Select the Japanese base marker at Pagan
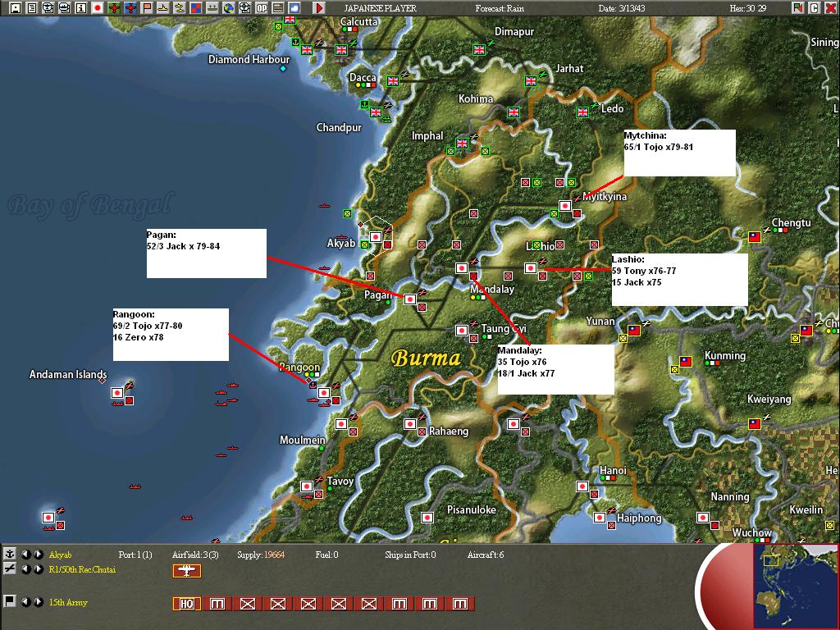This screenshot has width=840, height=630. pos(410,299)
